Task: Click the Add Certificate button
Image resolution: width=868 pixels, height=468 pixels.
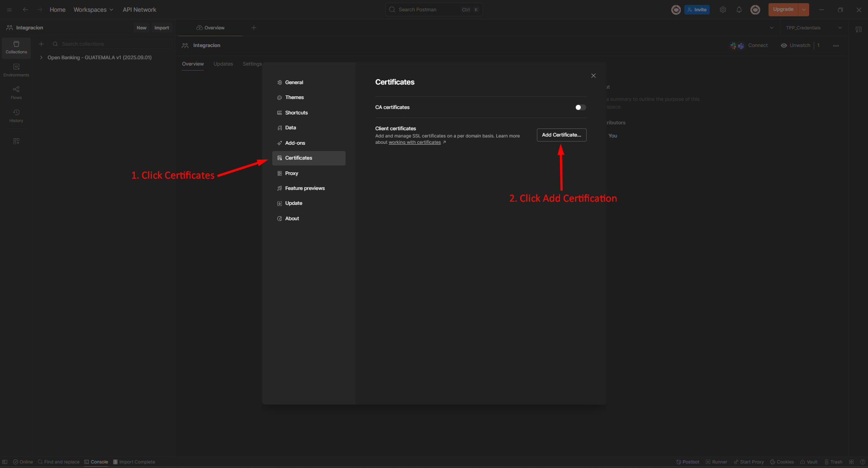Action: coord(561,135)
